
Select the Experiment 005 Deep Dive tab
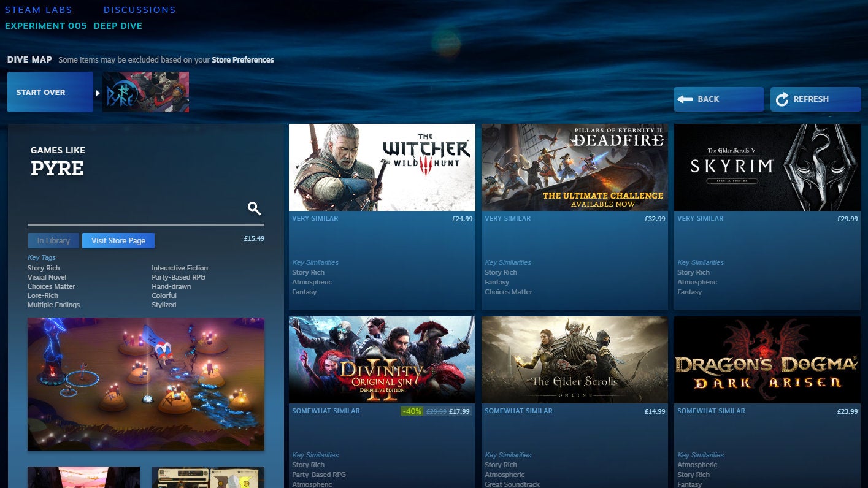coord(73,26)
